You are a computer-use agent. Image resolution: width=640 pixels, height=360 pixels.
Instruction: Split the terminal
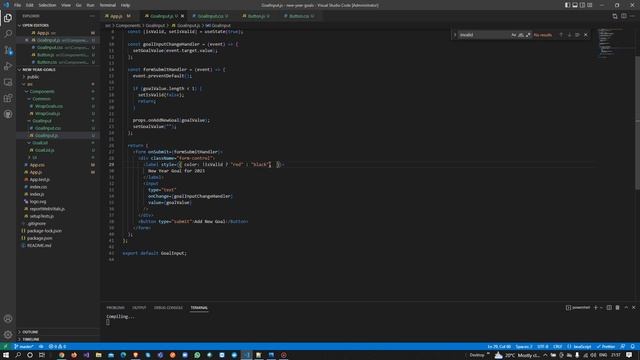(609, 308)
